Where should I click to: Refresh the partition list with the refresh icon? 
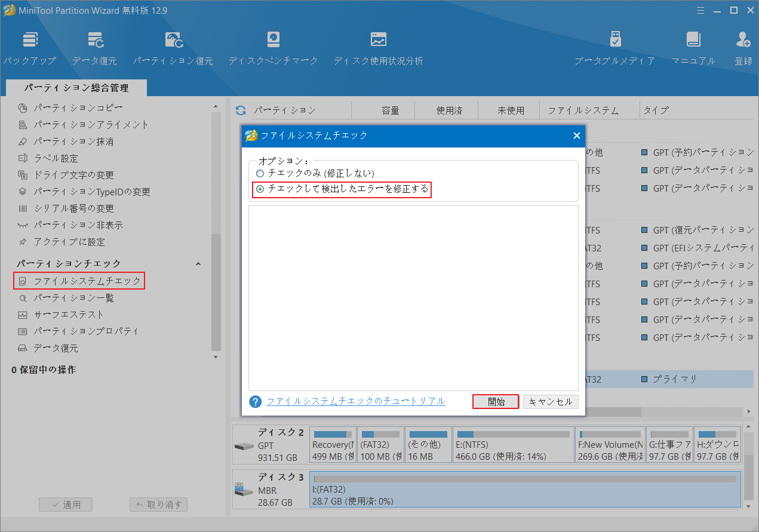point(241,110)
